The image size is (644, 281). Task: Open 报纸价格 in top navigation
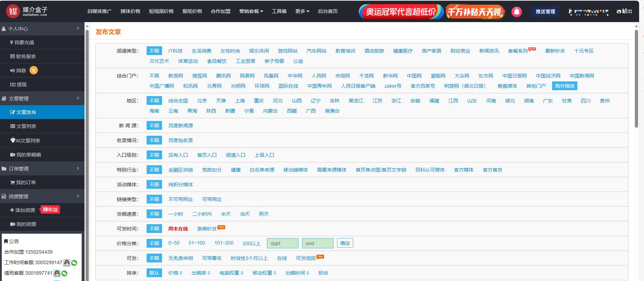(192, 11)
